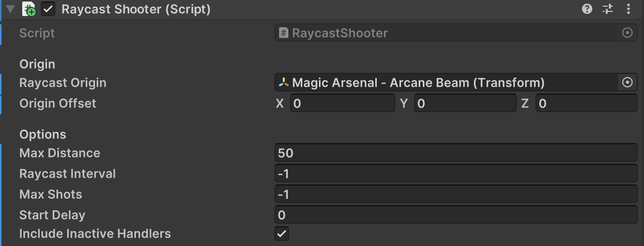Image resolution: width=644 pixels, height=246 pixels.
Task: Click the Origin Offset Z field
Action: point(586,103)
